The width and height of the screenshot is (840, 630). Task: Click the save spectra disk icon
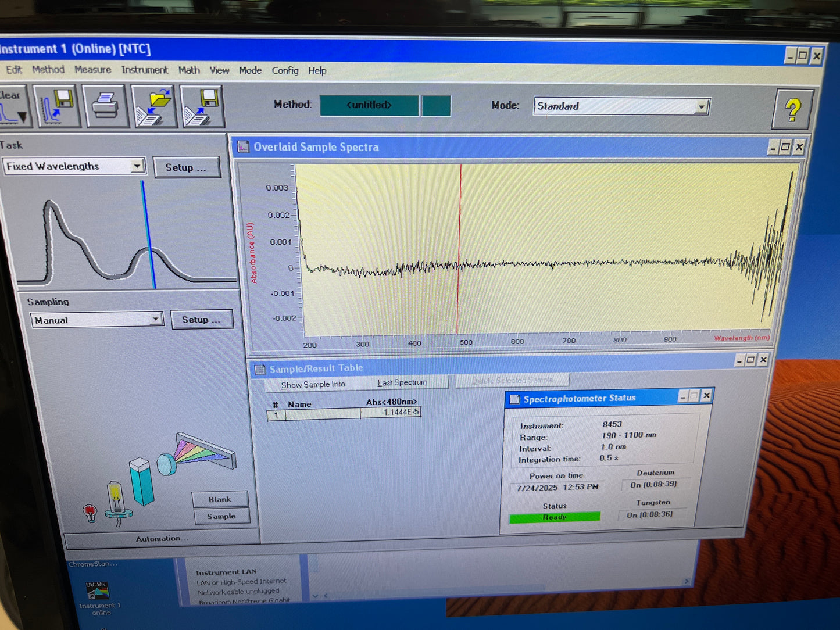click(x=58, y=106)
